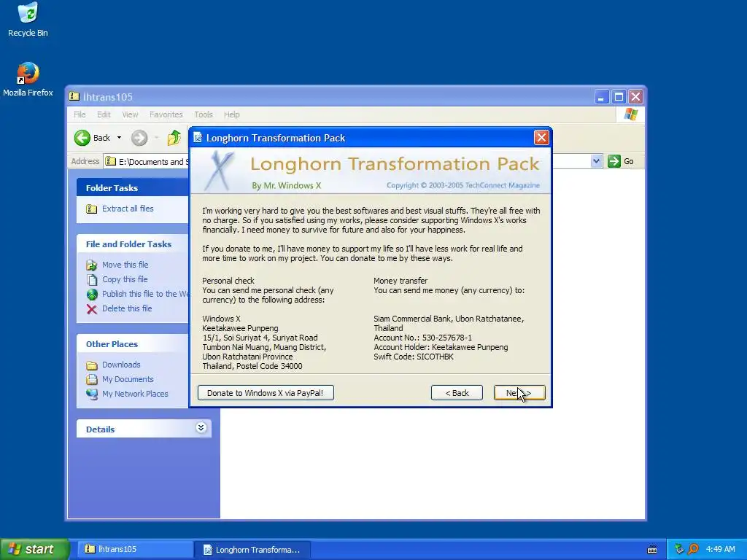The height and width of the screenshot is (560, 747).
Task: Go up one folder level icon
Action: [174, 138]
